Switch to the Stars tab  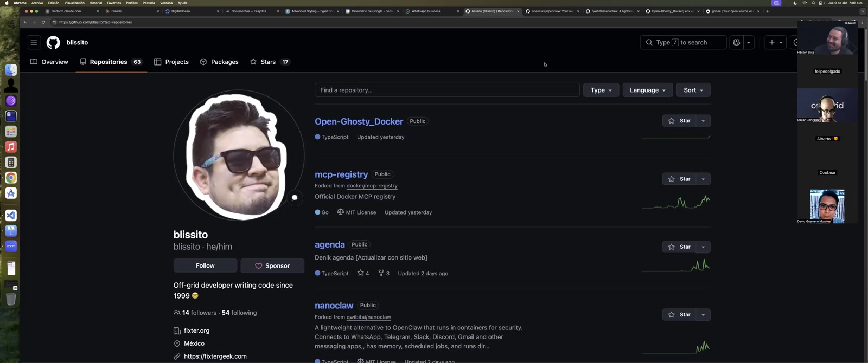coord(269,62)
